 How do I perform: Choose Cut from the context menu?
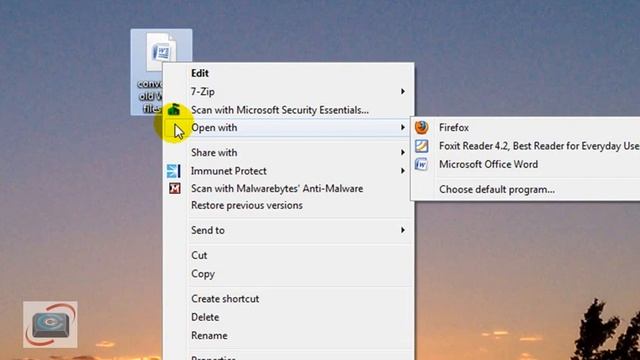[x=288, y=255]
